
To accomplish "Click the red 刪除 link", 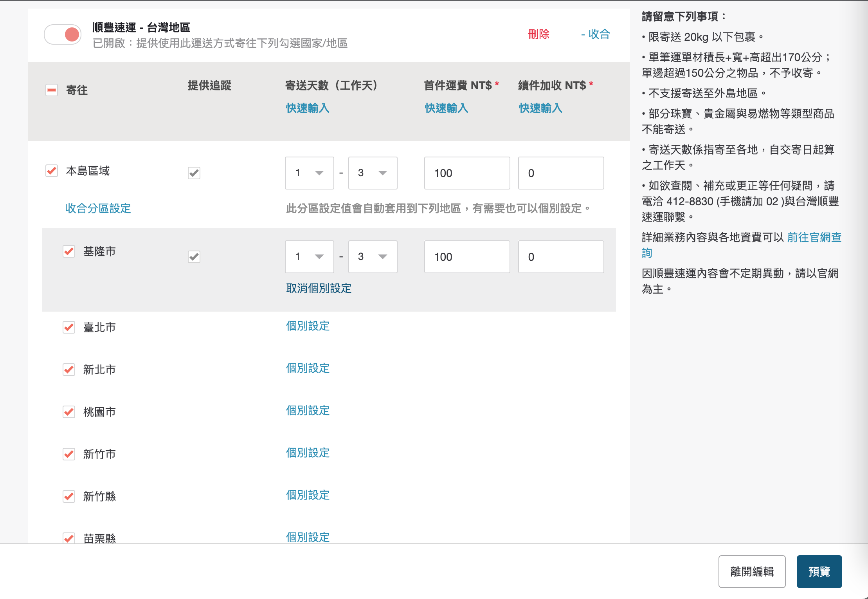I will point(538,34).
